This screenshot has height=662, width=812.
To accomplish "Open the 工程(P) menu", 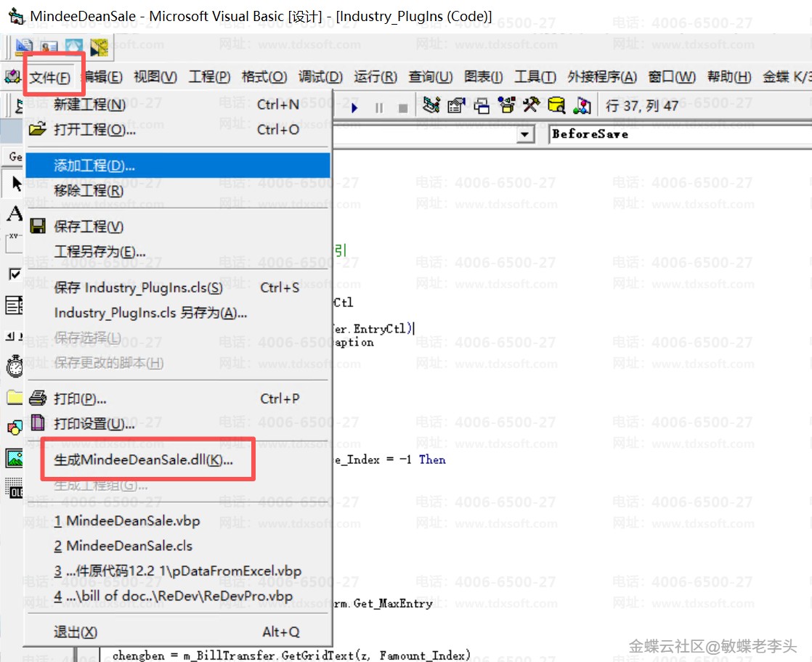I will click(209, 78).
